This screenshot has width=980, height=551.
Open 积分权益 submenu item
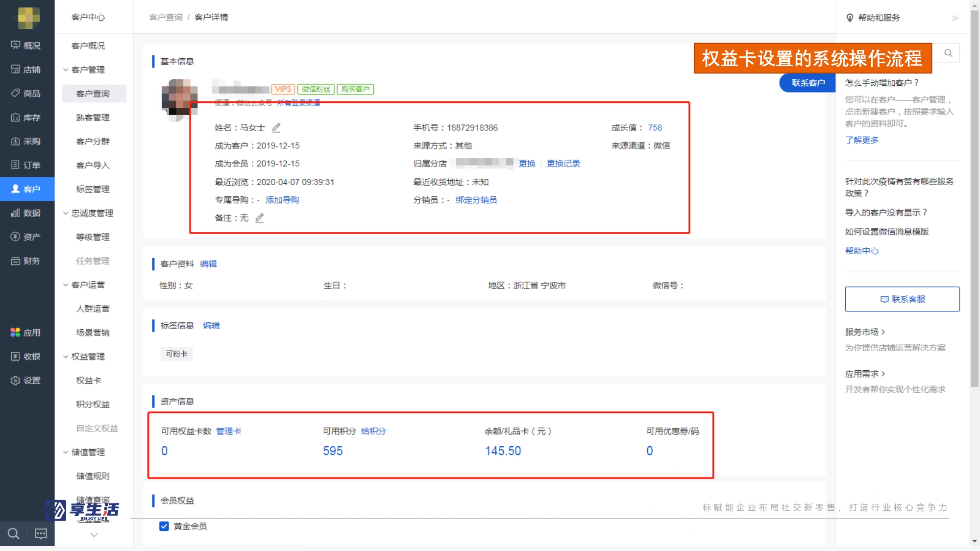pos(93,404)
